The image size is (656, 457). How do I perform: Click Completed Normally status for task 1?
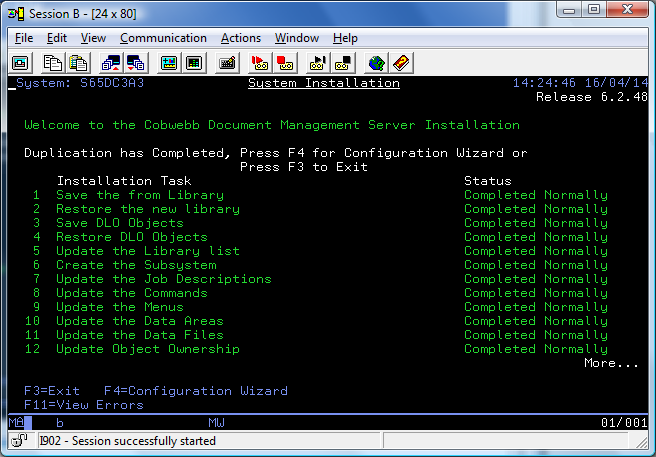click(536, 195)
